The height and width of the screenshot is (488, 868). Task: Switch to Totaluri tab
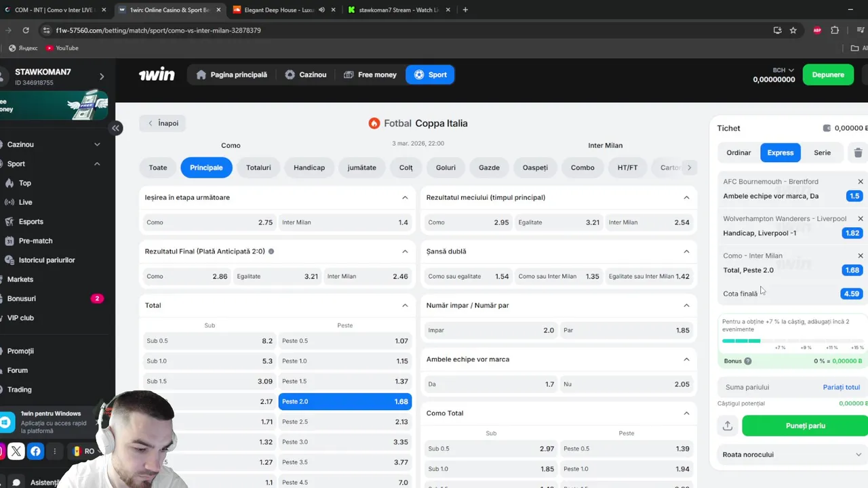coord(258,167)
